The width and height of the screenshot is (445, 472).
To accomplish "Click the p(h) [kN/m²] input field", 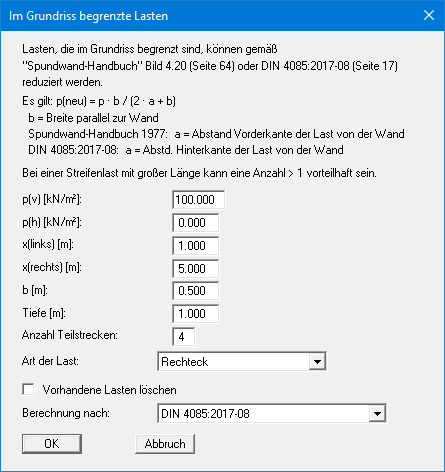I will [x=196, y=223].
